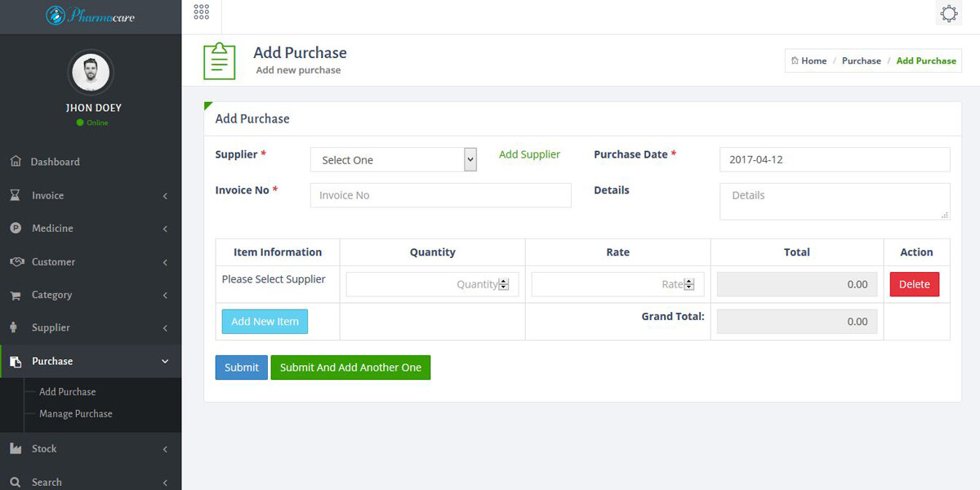
Task: Focus the Invoice No input field
Action: (440, 195)
